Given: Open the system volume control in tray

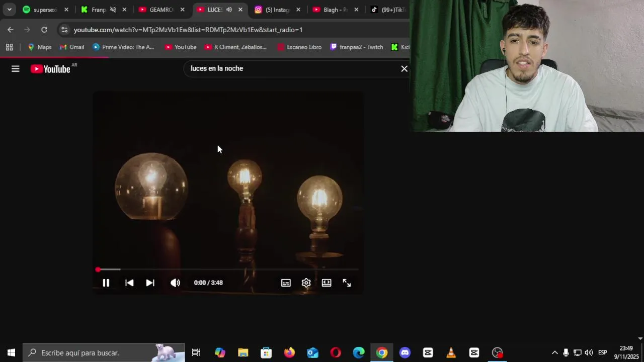Looking at the screenshot, I should pos(589,352).
